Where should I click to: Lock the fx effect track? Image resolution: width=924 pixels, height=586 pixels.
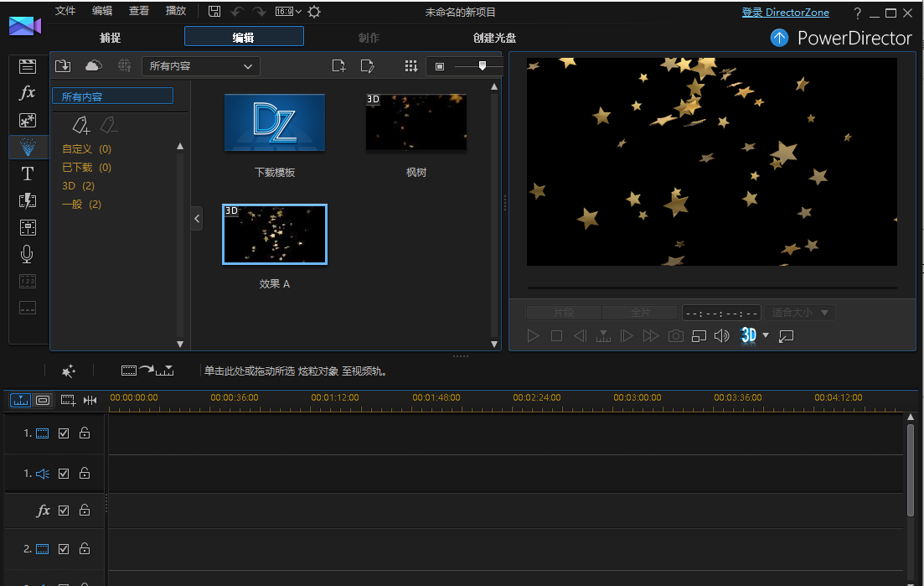tap(85, 510)
